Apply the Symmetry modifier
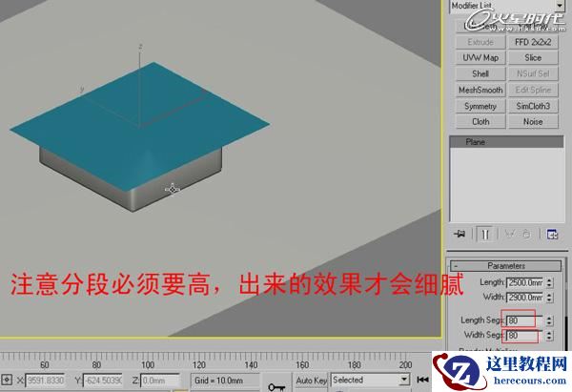 point(480,106)
